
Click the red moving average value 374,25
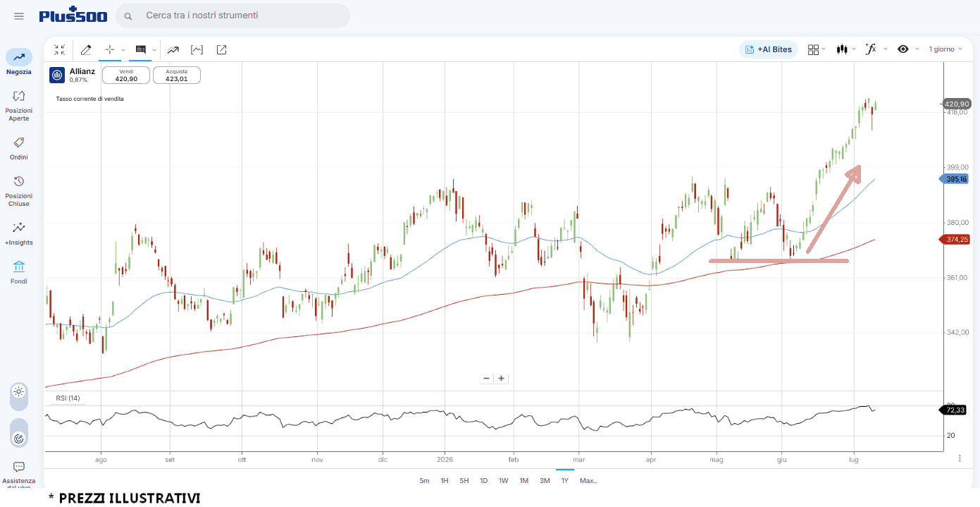[x=955, y=240]
